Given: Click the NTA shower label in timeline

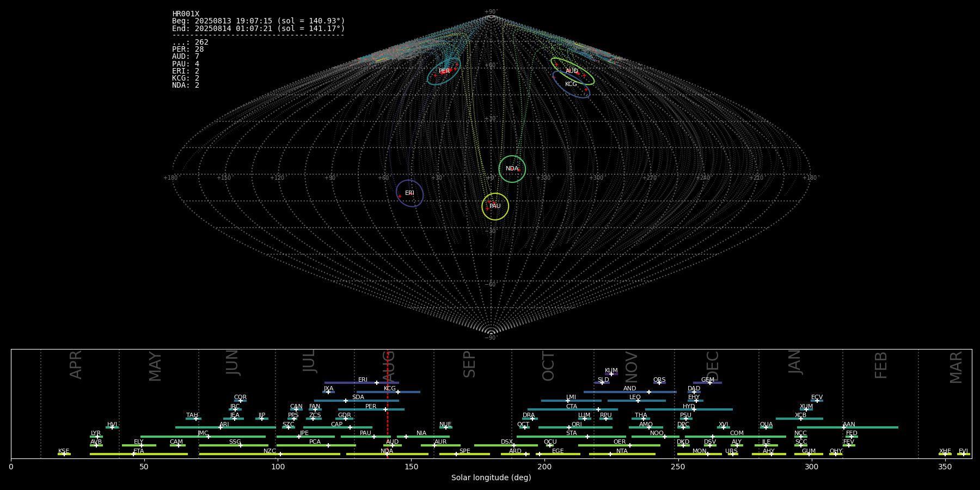Looking at the screenshot, I should tap(622, 451).
